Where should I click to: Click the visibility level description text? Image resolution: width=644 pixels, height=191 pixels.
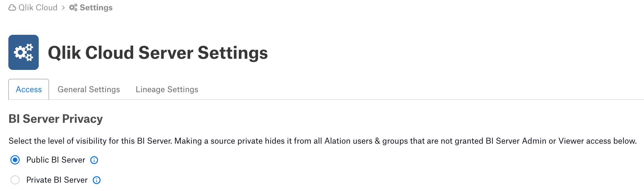pyautogui.click(x=323, y=141)
